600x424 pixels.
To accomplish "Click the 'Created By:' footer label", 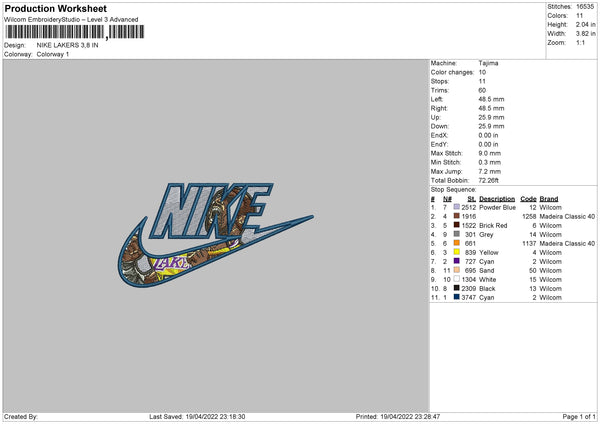I will (x=21, y=416).
